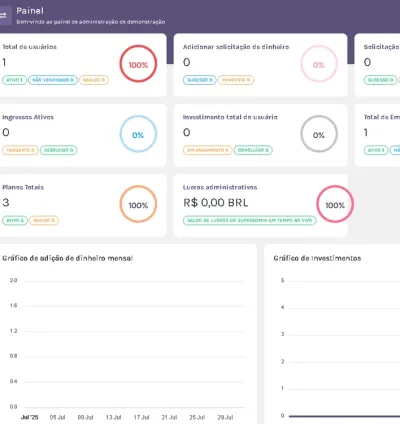The width and height of the screenshot is (400, 424).
Task: Click the 2.0 value on the monthly chart axis
Action: click(13, 280)
